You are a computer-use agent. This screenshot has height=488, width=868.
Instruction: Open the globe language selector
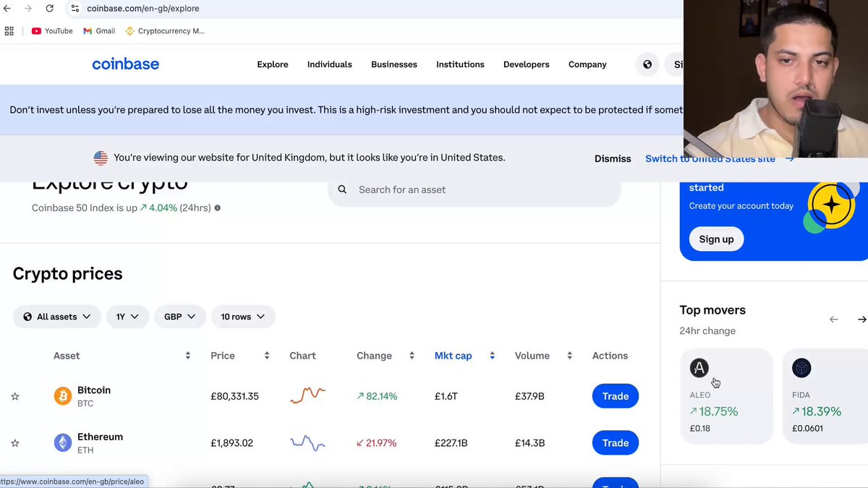click(647, 64)
